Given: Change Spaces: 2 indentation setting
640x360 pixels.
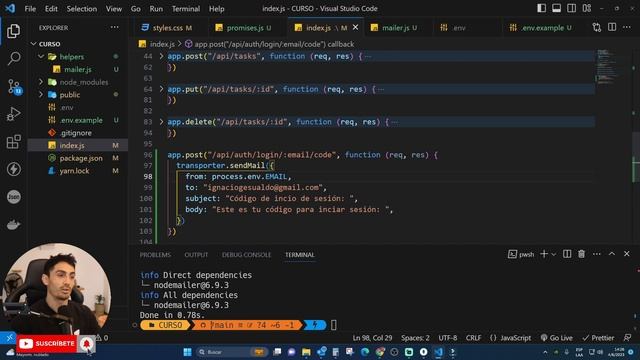Looking at the screenshot, I should click(x=415, y=338).
